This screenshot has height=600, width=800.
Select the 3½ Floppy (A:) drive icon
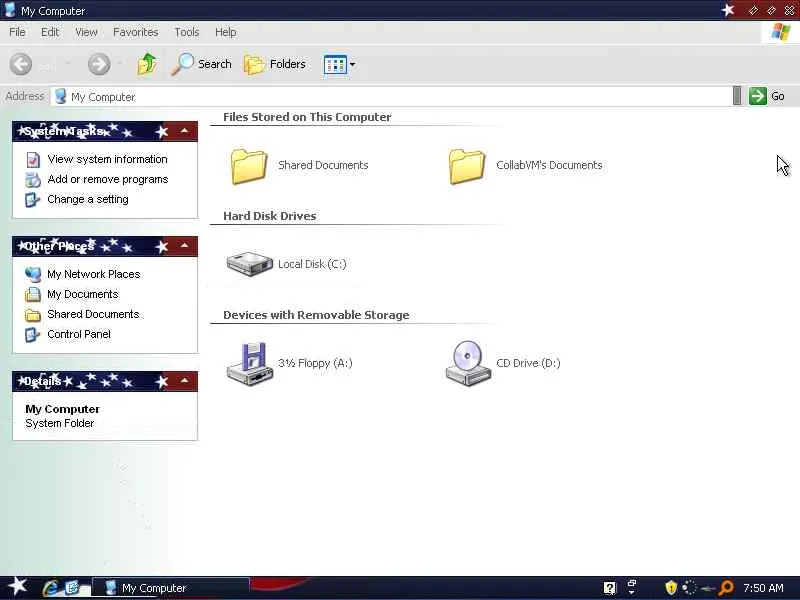click(x=249, y=364)
